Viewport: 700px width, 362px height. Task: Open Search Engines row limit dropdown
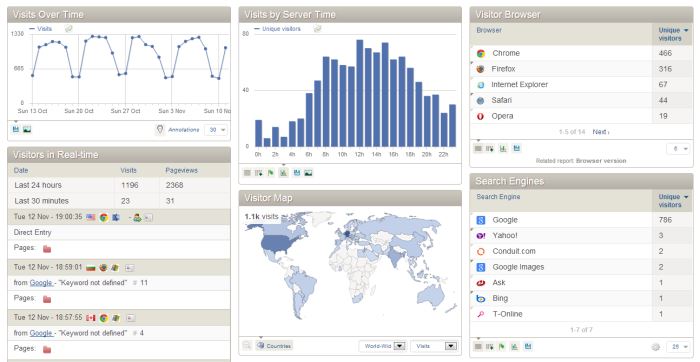click(679, 347)
